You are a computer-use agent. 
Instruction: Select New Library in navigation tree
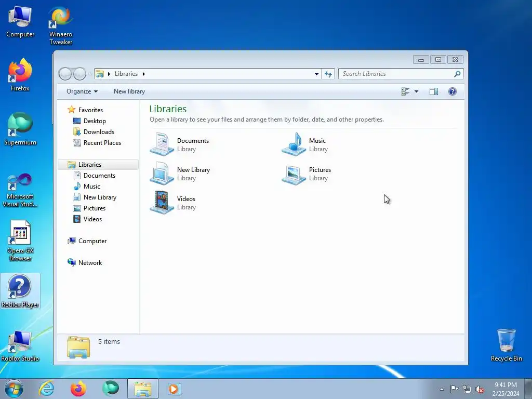click(x=100, y=197)
